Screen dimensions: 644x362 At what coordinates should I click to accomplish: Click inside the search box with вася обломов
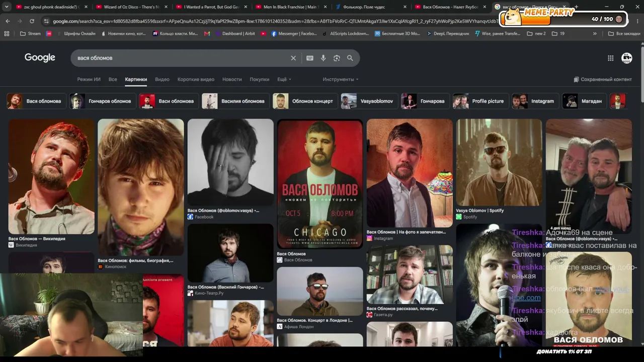point(181,58)
